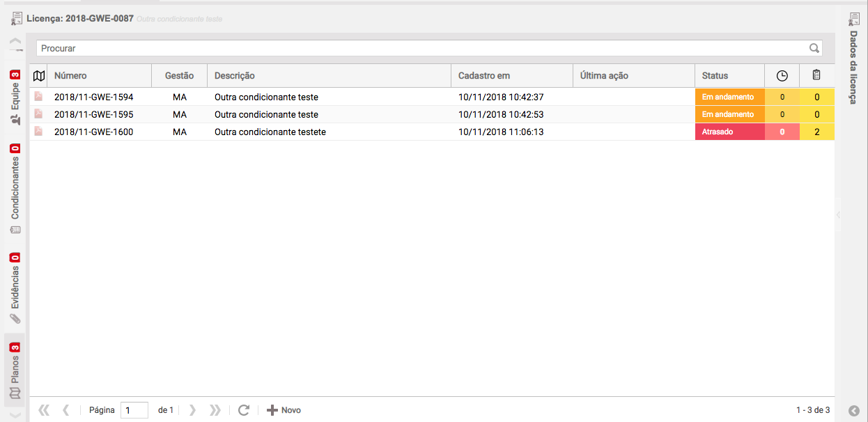
Task: Select number 2018/11-GWE-1600
Action: (x=94, y=132)
